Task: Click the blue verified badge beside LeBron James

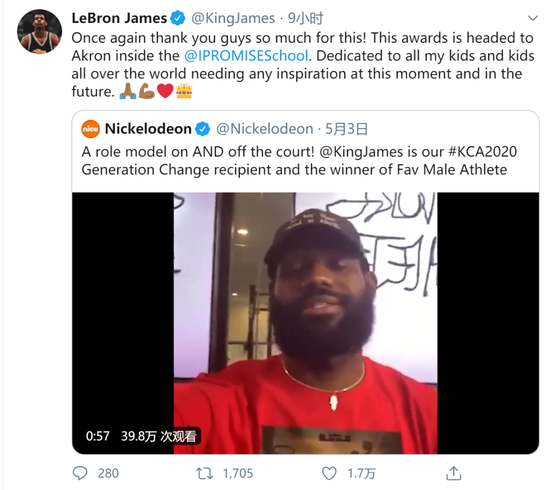Action: tap(178, 18)
